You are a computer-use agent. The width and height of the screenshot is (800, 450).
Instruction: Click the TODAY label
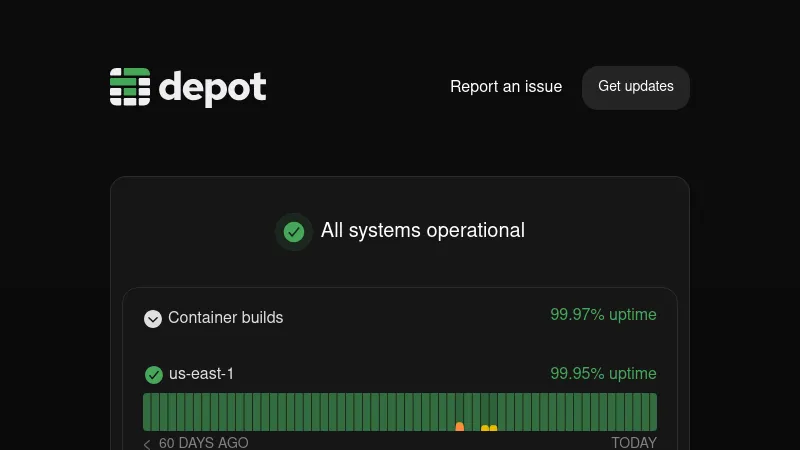[x=634, y=443]
